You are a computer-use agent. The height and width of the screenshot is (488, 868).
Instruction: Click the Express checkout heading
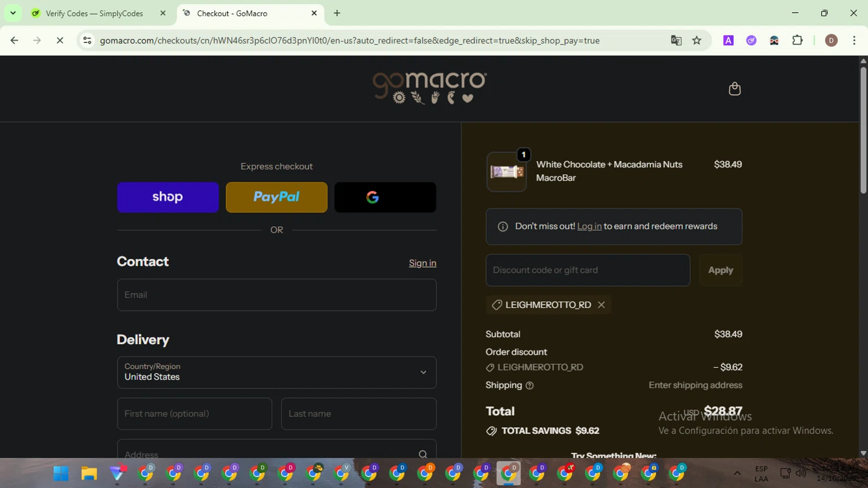pos(277,167)
